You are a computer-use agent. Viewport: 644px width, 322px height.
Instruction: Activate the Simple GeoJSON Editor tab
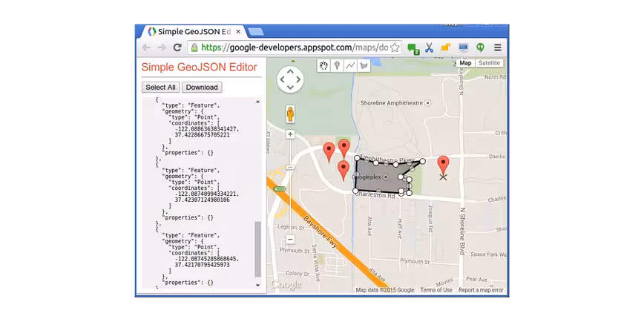[x=192, y=32]
